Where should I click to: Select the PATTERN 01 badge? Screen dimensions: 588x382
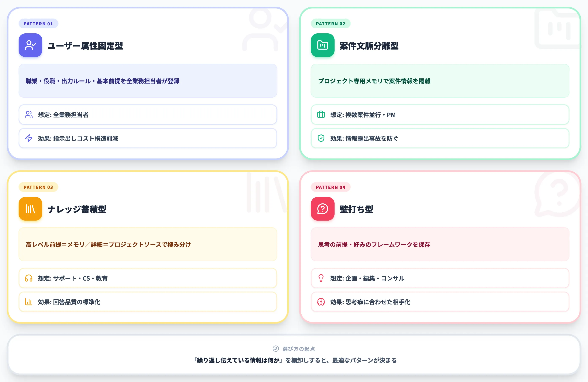(38, 24)
